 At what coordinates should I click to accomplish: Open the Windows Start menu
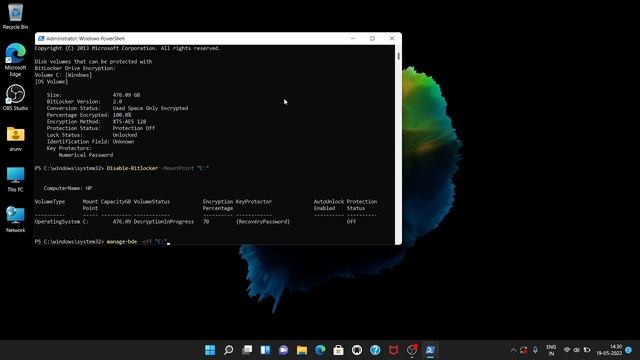(x=210, y=350)
